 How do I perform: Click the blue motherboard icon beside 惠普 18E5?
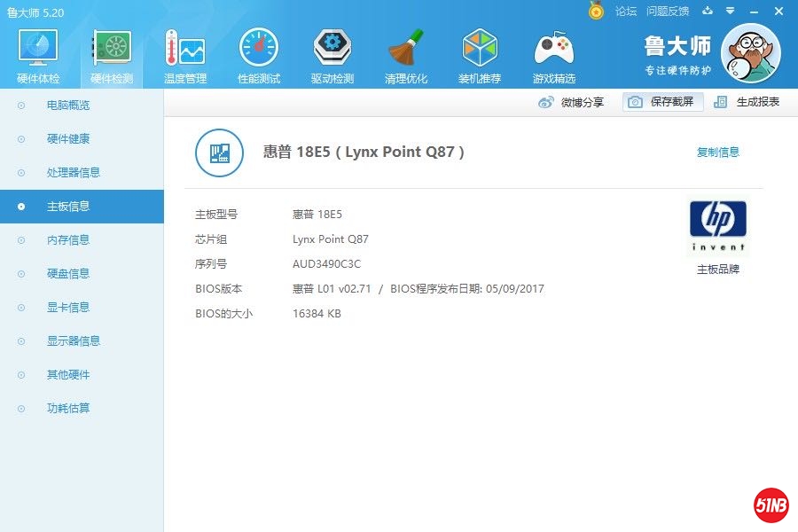pyautogui.click(x=219, y=153)
